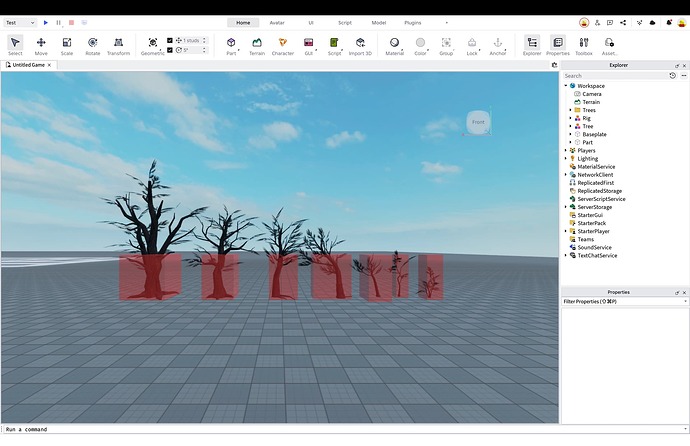Open the share icon in top bar
This screenshot has width=690, height=446.
tap(623, 22)
